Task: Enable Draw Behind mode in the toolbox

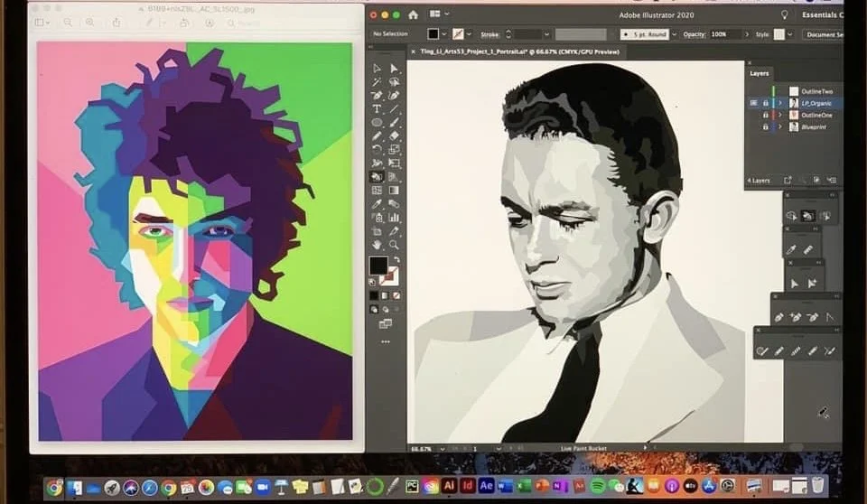Action: [386, 309]
